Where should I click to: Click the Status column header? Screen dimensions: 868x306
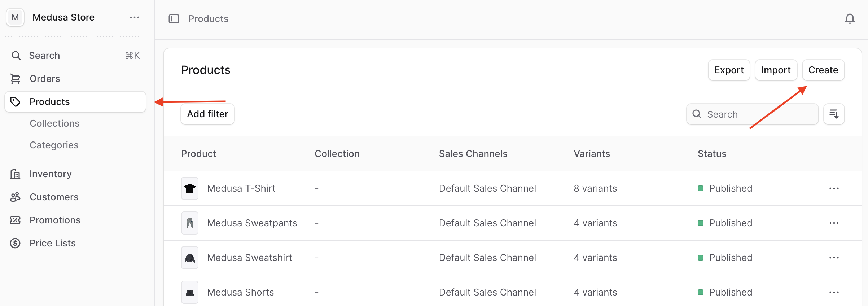click(712, 154)
